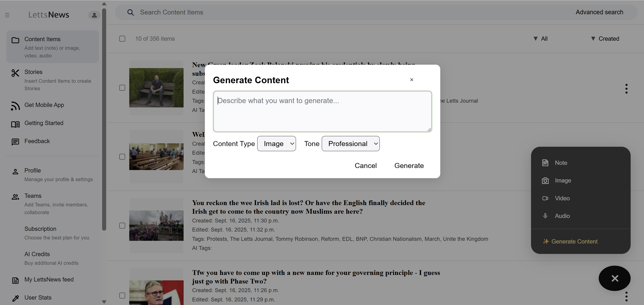
Task: Click the Video camera icon in add menu
Action: coord(545,198)
